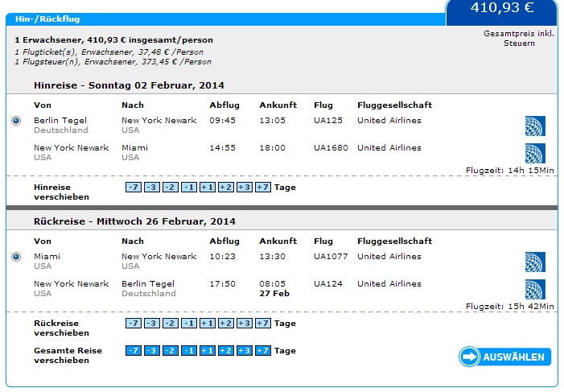Screen dimensions: 564x392
Task: Click arrival time 13:05
Action: pyautogui.click(x=272, y=121)
